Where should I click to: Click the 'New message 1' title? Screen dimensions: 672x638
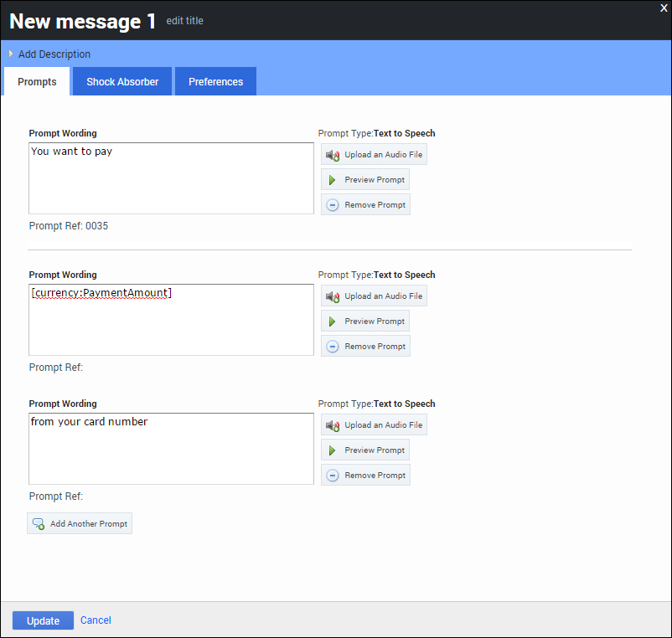(x=83, y=21)
